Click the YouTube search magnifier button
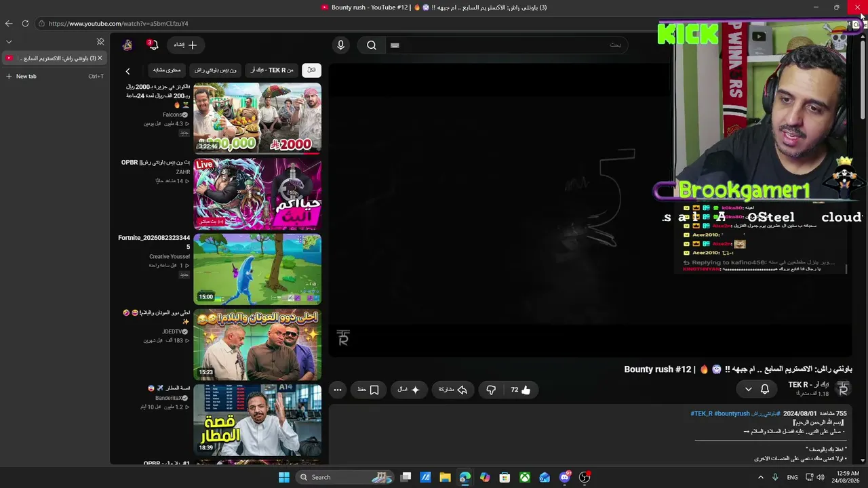Screen dimensions: 868x488 tap(372, 45)
